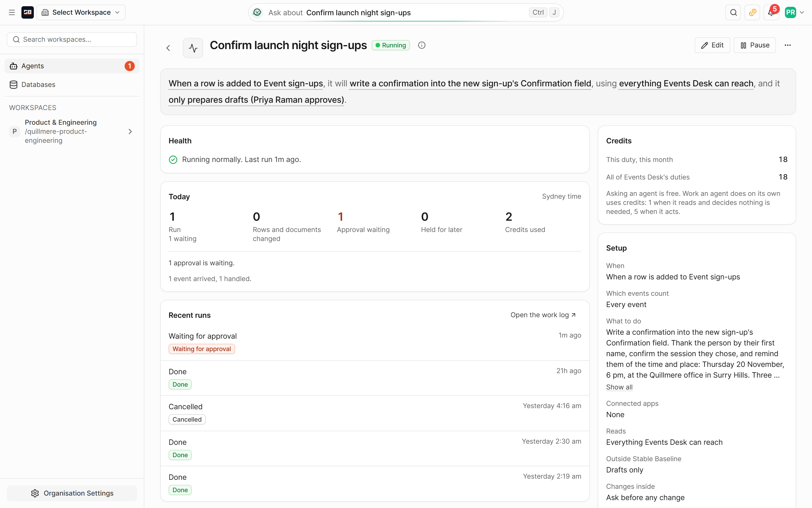Expand the Product & Engineering workspace chevron
Screen dimensions: 812x508
pos(130,131)
